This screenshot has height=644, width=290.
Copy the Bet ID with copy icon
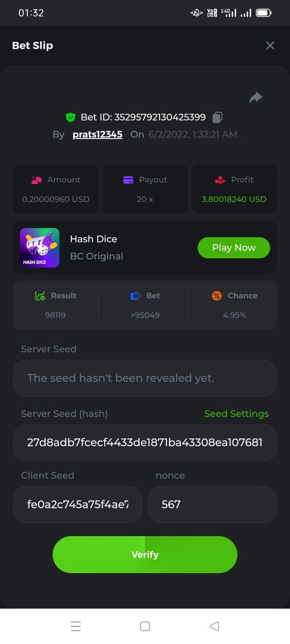(218, 117)
